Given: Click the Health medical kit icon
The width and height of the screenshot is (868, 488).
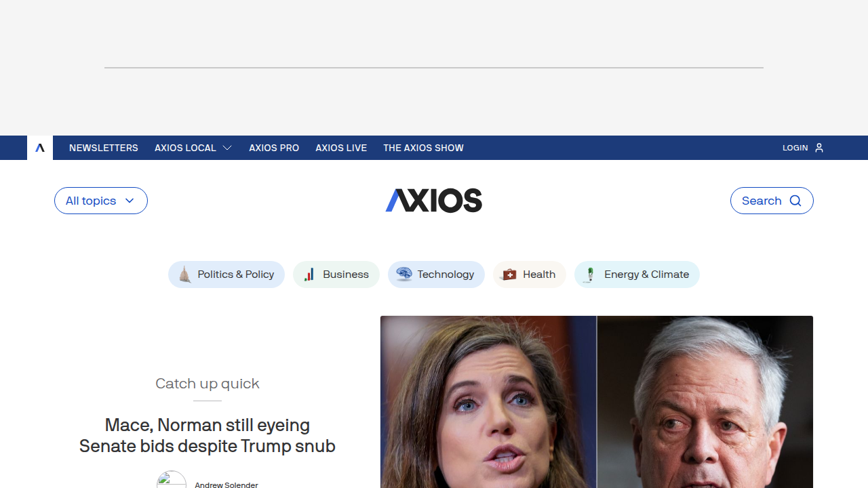Looking at the screenshot, I should coord(509,274).
